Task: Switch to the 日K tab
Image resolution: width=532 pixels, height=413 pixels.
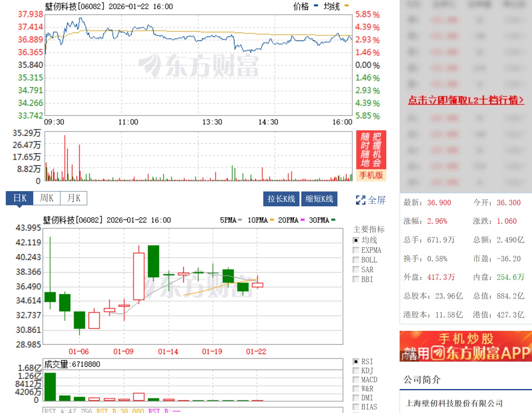Action: [20, 198]
